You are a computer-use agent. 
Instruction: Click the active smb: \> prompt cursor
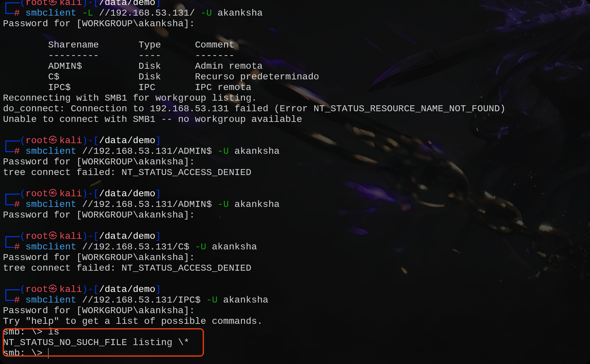pos(49,353)
